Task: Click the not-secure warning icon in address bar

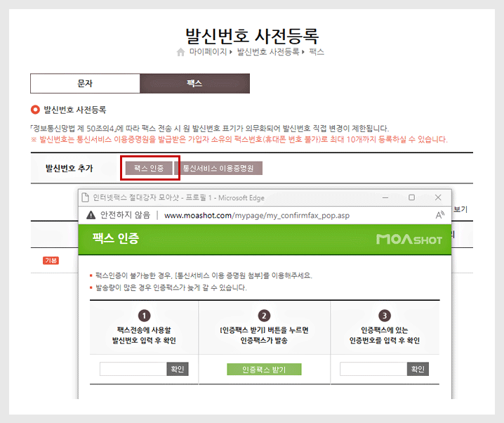Action: click(x=91, y=215)
